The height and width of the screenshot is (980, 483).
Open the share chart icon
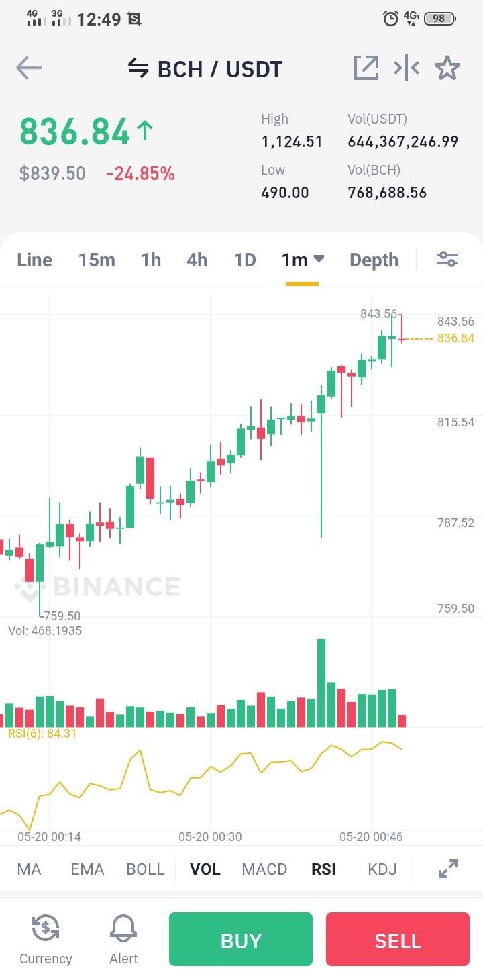(366, 68)
